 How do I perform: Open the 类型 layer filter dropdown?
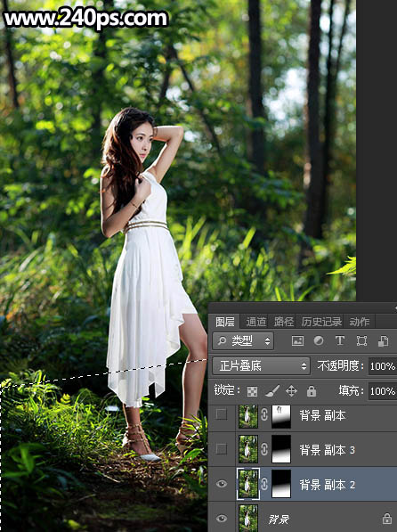pyautogui.click(x=243, y=341)
